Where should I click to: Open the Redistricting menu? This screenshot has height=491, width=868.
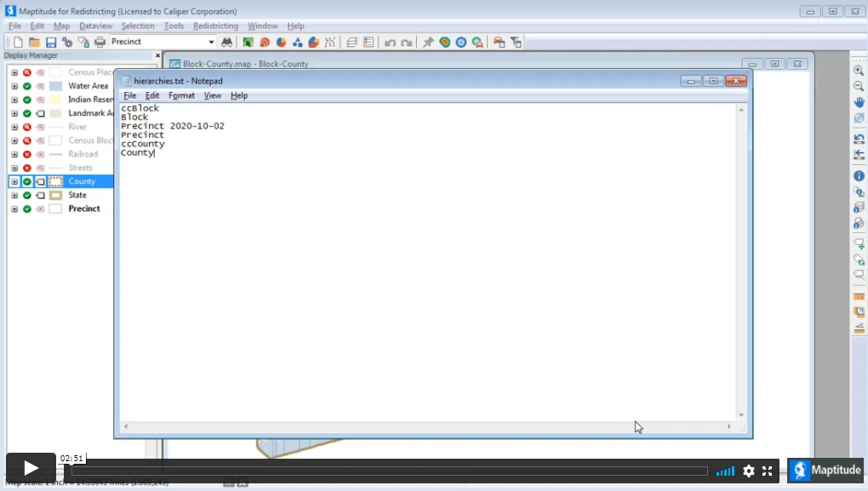[x=215, y=26]
